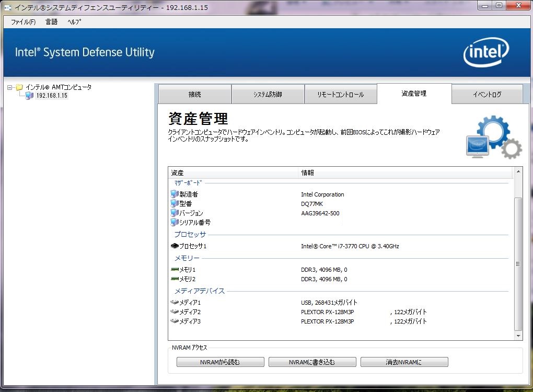Click the asset list scroll-down arrow
Image resolution: width=533 pixels, height=392 pixels.
click(x=518, y=336)
